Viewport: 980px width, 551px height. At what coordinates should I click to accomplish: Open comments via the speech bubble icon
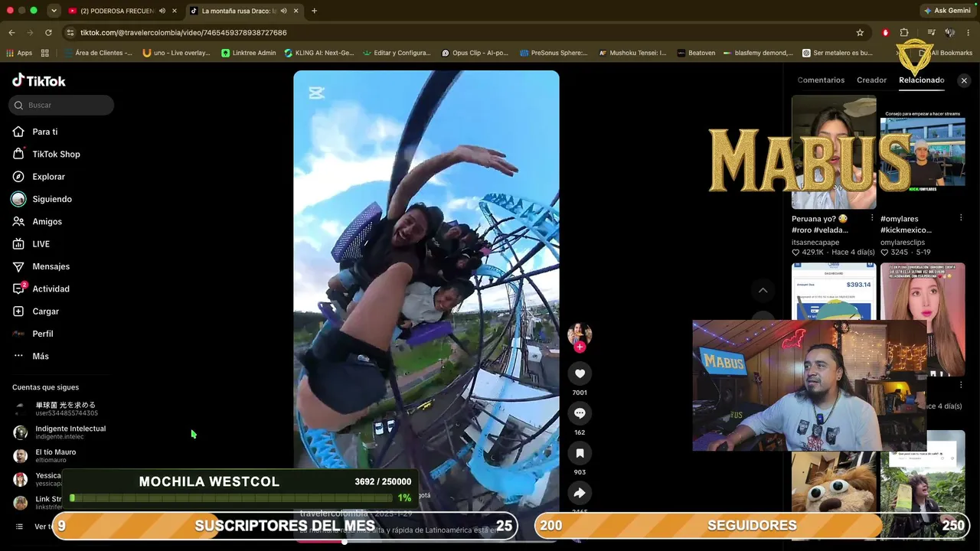tap(580, 413)
